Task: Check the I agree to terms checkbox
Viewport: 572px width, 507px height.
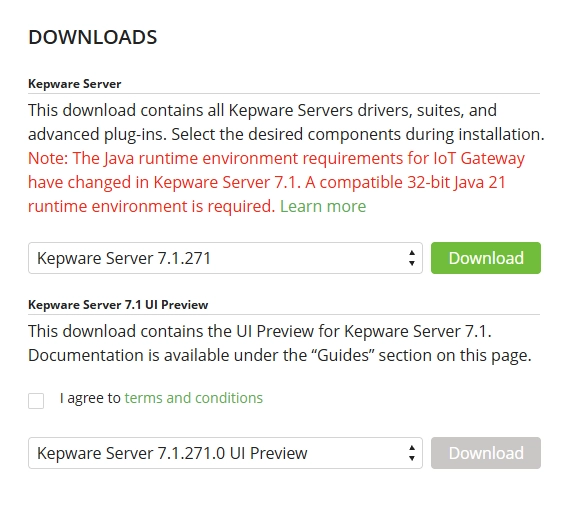Action: 36,400
